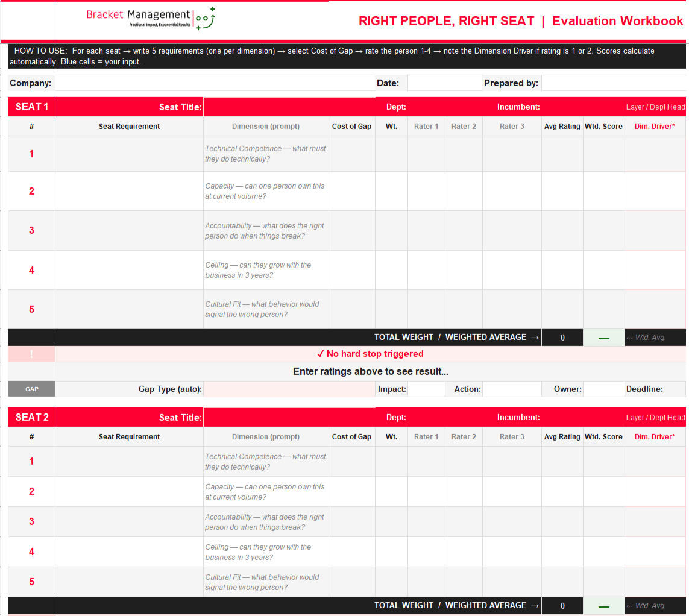Select the Impact input cell
This screenshot has width=689, height=616.
pos(426,389)
